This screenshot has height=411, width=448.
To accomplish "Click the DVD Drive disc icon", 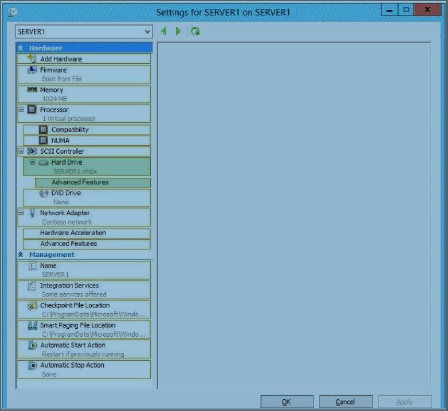I will [44, 193].
